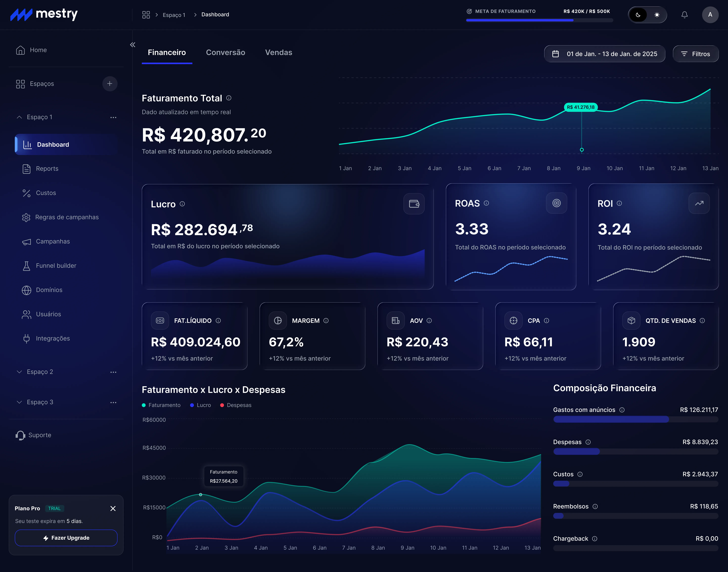
Task: Select Custos in the sidebar
Action: (46, 193)
